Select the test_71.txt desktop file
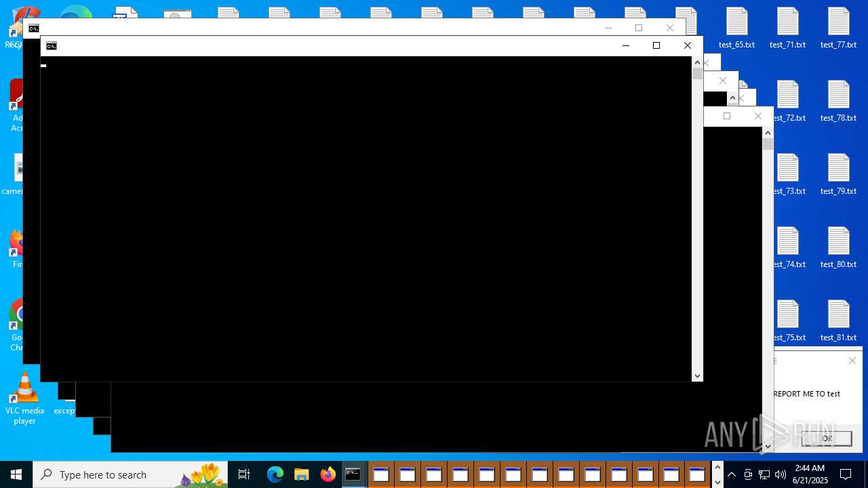 787,28
